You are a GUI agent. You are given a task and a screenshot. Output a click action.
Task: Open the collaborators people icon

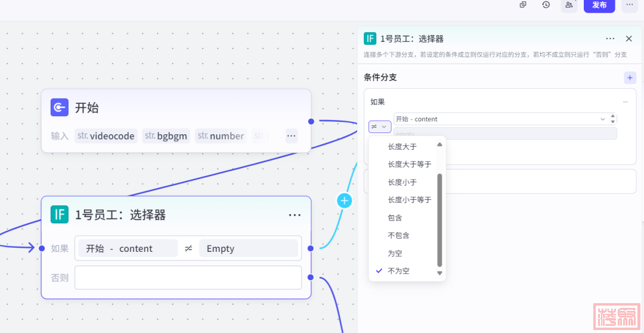(x=569, y=5)
